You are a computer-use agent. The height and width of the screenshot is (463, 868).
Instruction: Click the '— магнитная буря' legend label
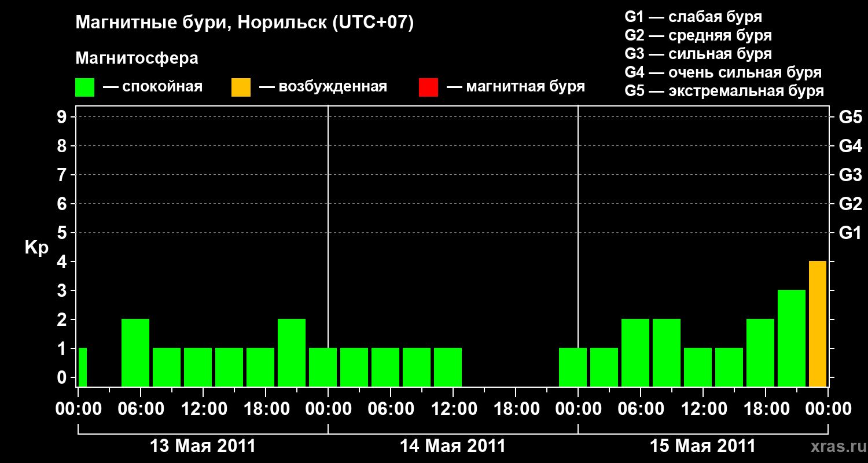[516, 87]
